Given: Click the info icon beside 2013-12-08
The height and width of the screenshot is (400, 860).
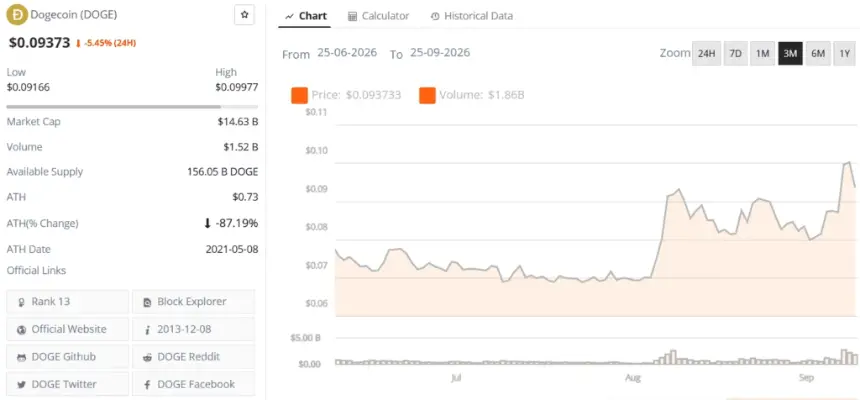Looking at the screenshot, I should point(147,330).
